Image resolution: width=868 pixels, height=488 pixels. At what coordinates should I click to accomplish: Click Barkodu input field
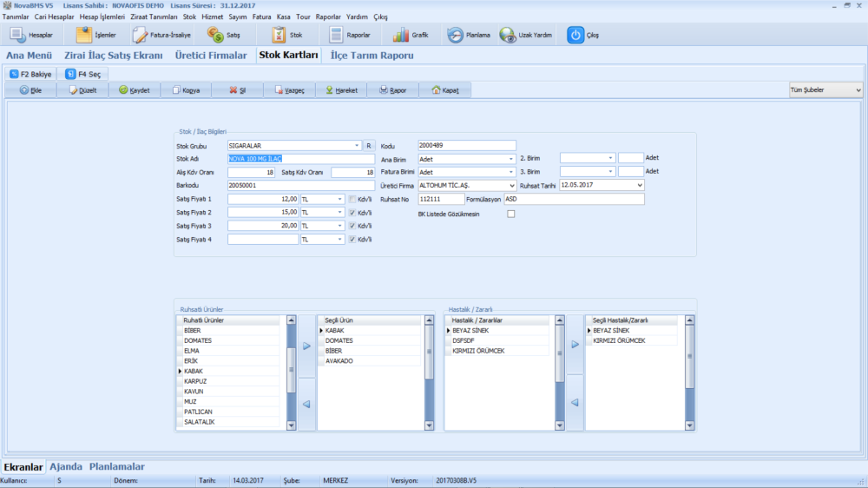pos(300,186)
